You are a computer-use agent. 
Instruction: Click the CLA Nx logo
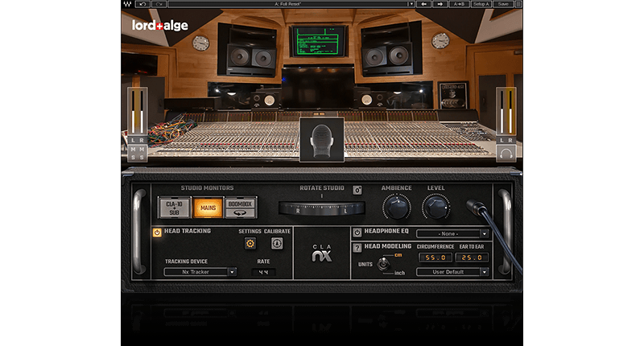321,253
